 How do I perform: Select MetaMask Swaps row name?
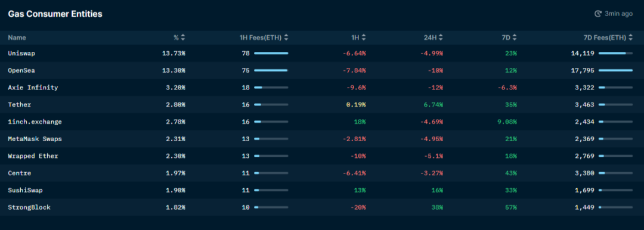35,139
